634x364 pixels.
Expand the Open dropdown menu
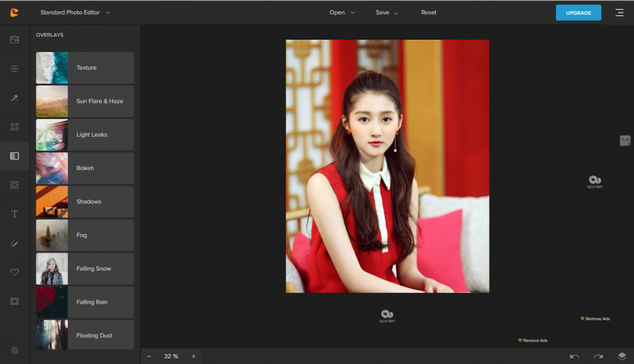[x=342, y=12]
